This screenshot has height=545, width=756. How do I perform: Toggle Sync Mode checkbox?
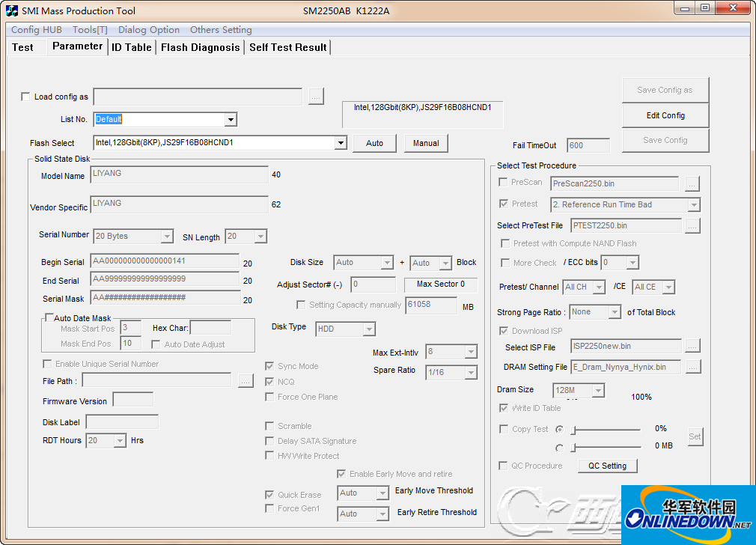point(269,366)
